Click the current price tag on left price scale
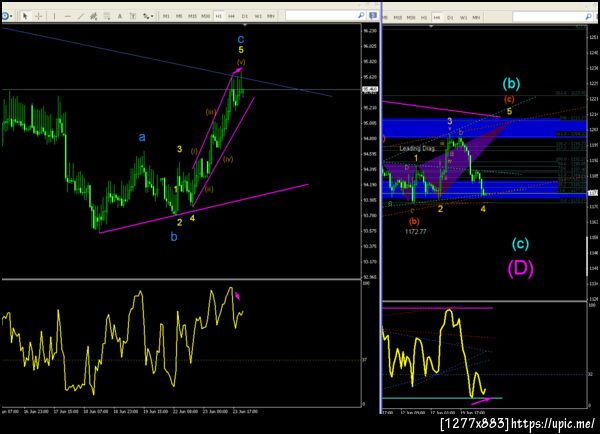 click(370, 90)
